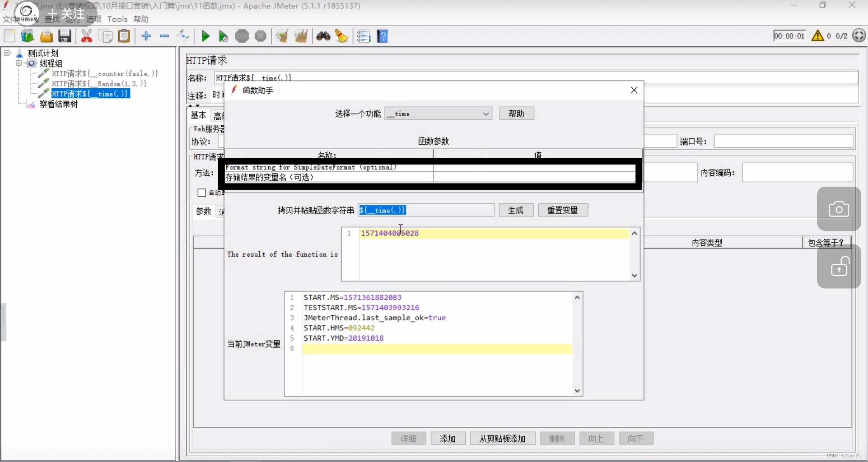Collapse the 线程组 tree node

(19, 63)
